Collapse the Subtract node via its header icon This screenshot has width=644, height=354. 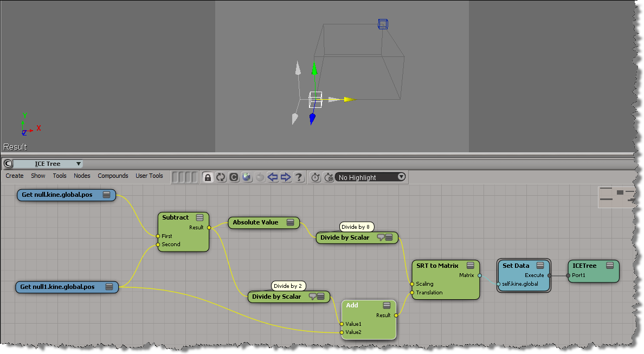tap(199, 217)
